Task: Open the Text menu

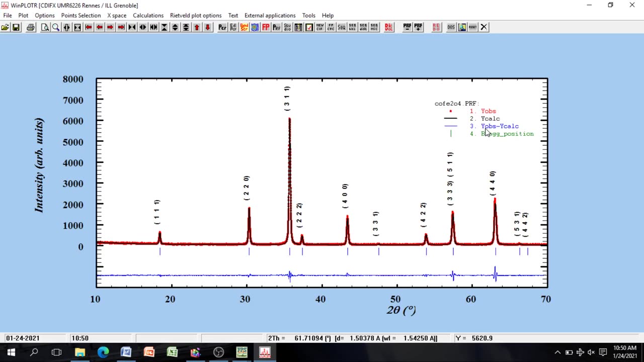Action: (x=233, y=16)
